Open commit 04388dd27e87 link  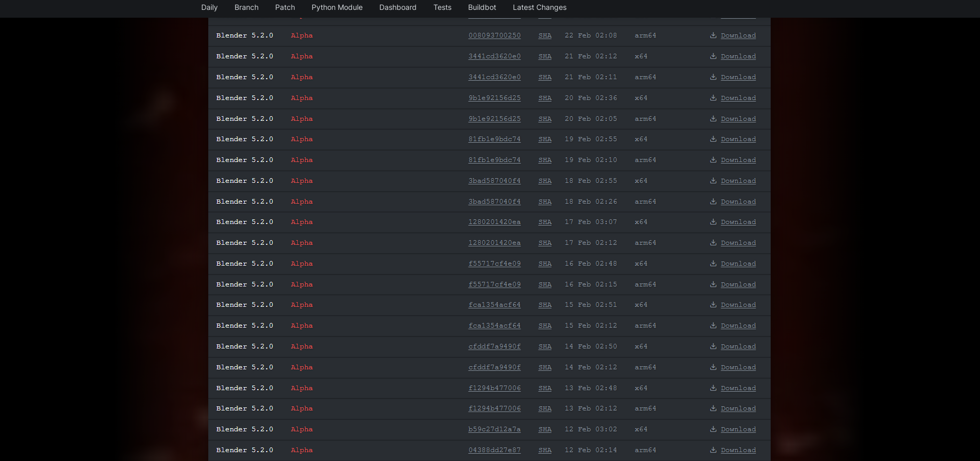click(x=494, y=450)
